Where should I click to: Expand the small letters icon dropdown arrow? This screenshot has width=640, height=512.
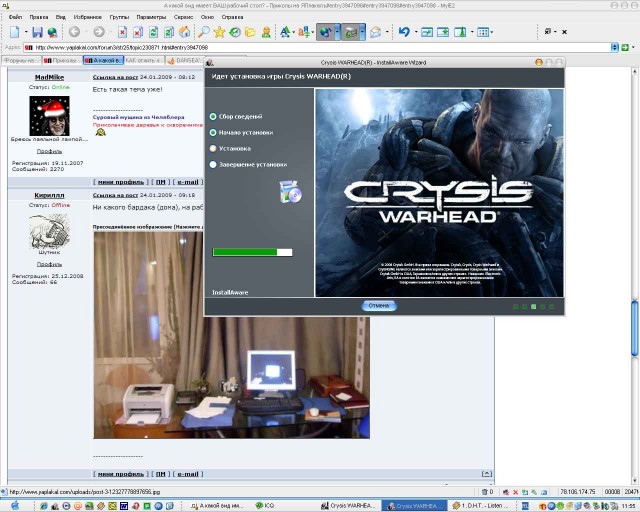(313, 32)
